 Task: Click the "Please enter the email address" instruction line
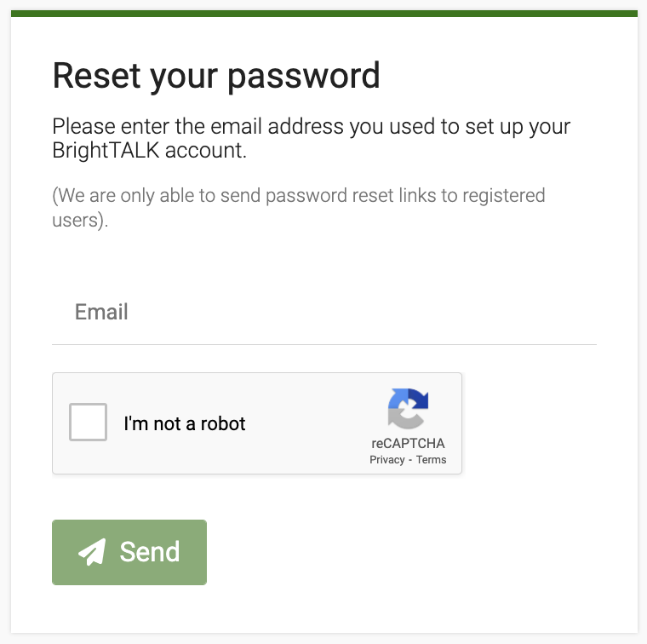coord(311,127)
